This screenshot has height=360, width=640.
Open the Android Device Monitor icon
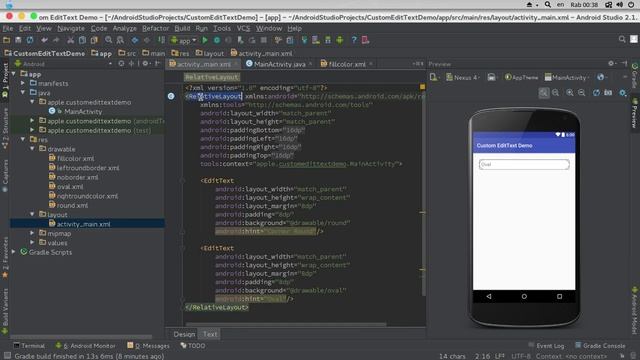pyautogui.click(x=340, y=40)
